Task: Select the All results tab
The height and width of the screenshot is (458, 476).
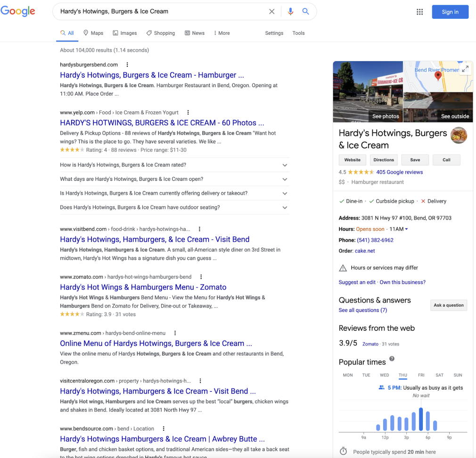Action: pyautogui.click(x=67, y=33)
